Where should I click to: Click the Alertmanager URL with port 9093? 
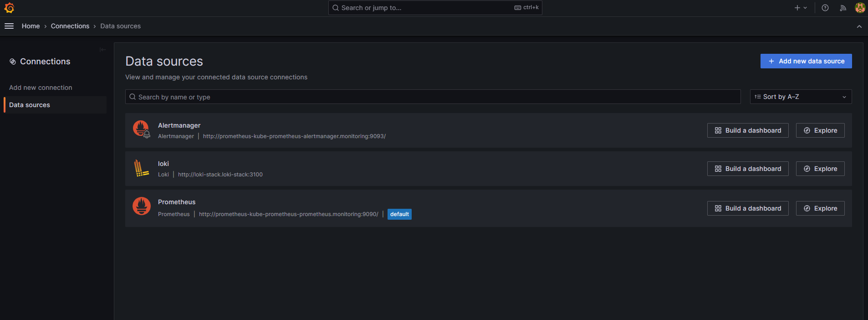294,136
